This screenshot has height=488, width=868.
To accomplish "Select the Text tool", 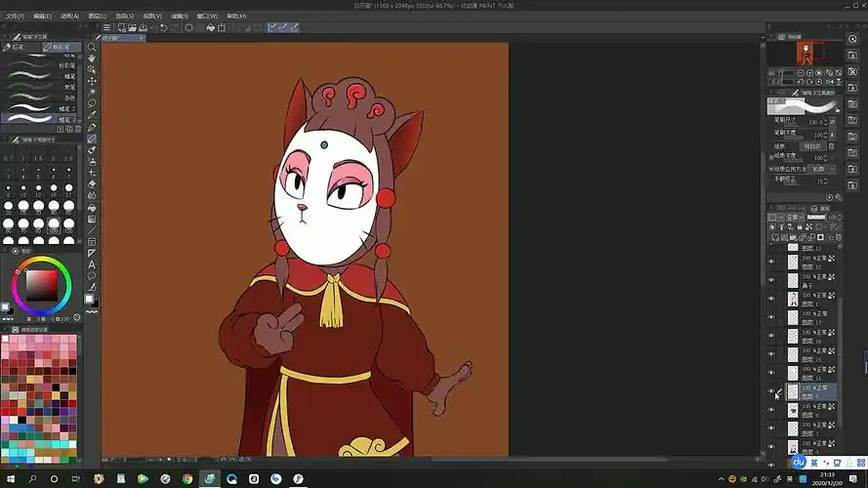I will [x=92, y=264].
